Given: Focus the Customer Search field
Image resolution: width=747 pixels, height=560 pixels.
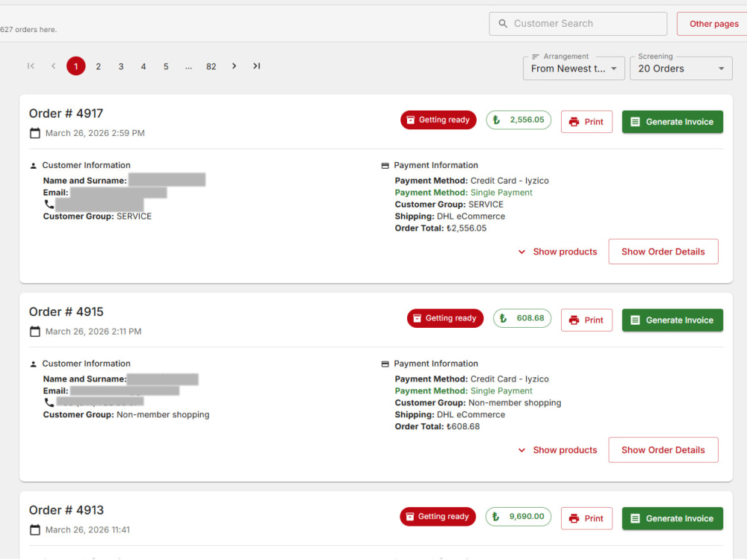Looking at the screenshot, I should pos(578,23).
